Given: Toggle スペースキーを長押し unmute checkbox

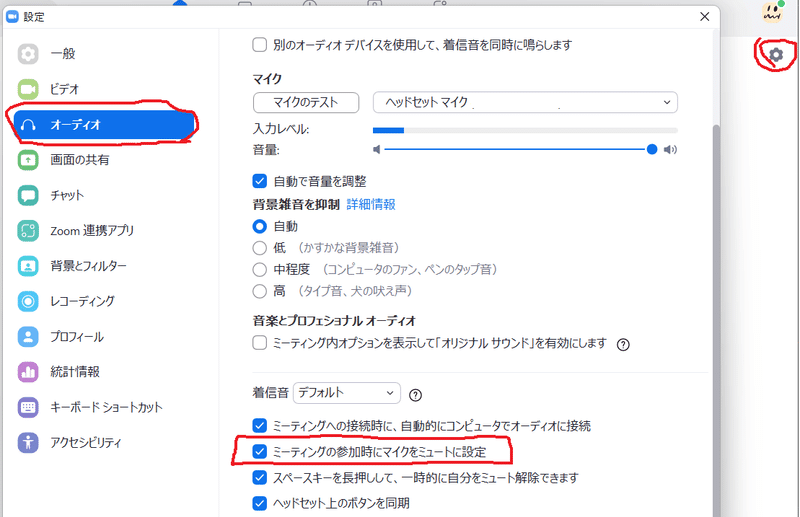Looking at the screenshot, I should 260,478.
